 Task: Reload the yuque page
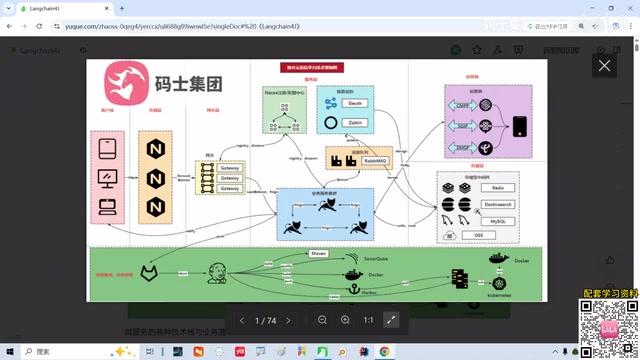39,26
